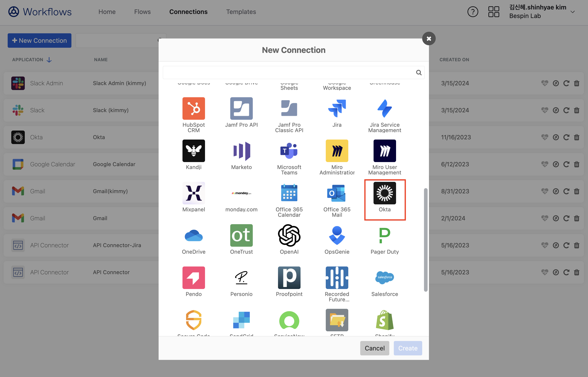Sort by APPLICATION column arrow
This screenshot has width=588, height=377.
(49, 60)
